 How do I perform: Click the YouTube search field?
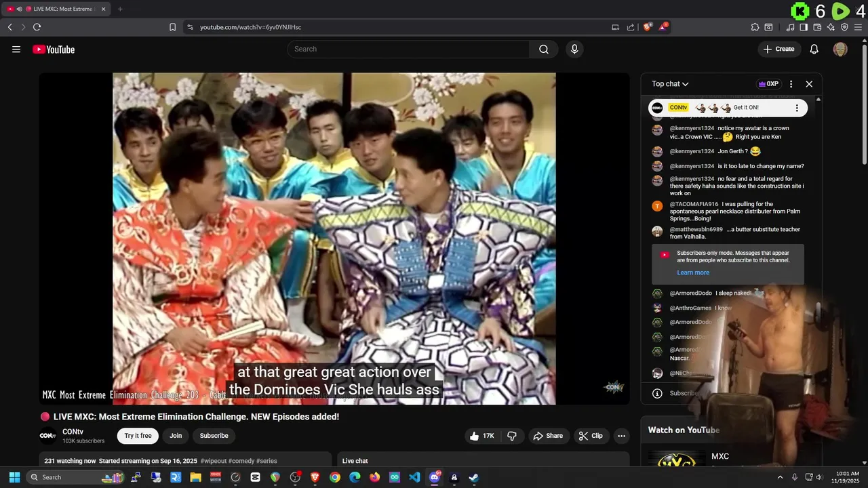click(x=408, y=49)
